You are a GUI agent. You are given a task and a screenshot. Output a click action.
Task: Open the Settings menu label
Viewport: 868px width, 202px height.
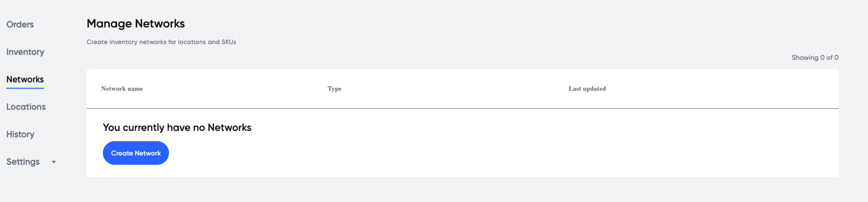[23, 162]
